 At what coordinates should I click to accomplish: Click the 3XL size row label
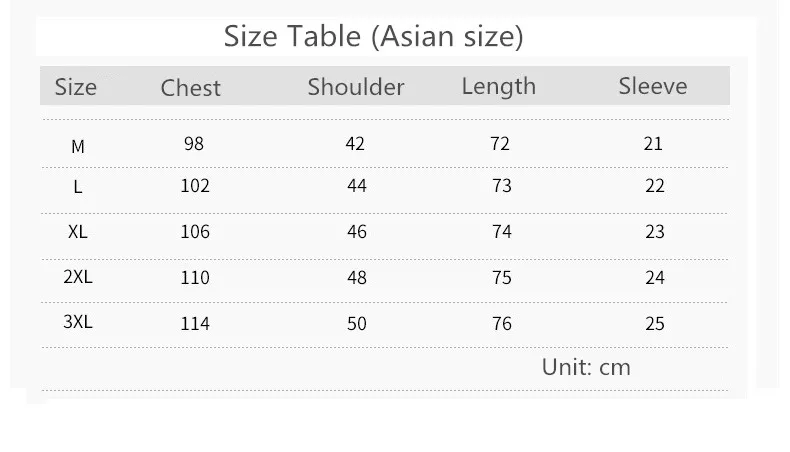click(x=78, y=321)
